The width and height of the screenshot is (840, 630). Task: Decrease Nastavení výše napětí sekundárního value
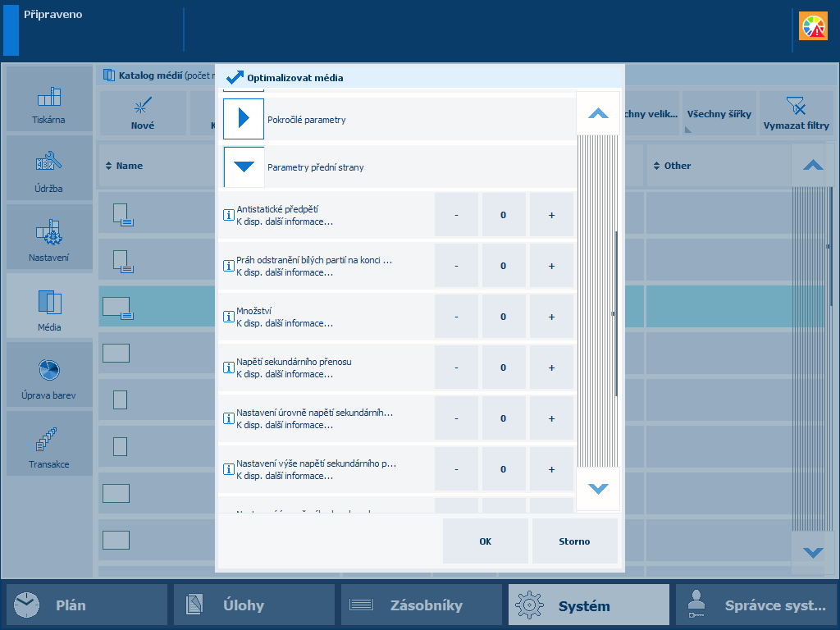pyautogui.click(x=456, y=469)
